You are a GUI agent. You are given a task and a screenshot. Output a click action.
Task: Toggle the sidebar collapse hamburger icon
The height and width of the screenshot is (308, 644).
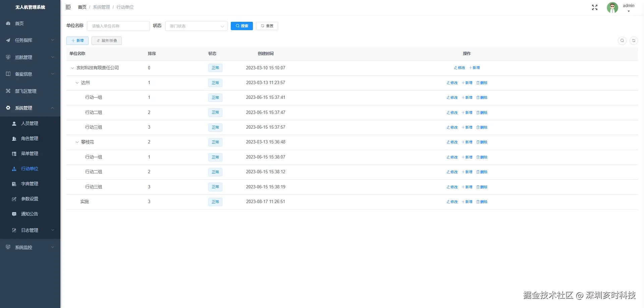click(x=68, y=7)
